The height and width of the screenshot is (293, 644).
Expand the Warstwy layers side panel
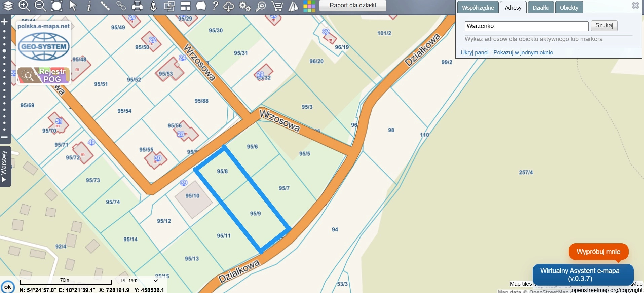pos(4,167)
